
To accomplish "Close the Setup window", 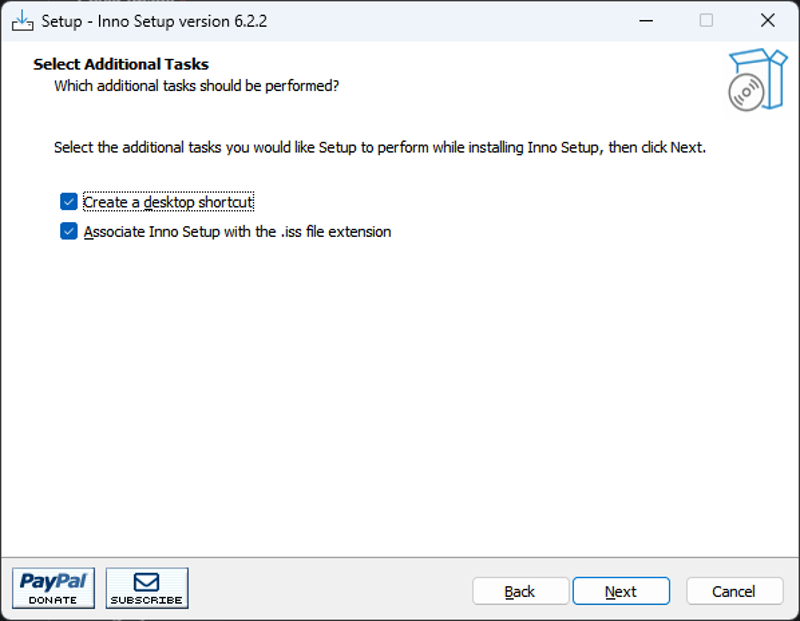I will coord(767,21).
